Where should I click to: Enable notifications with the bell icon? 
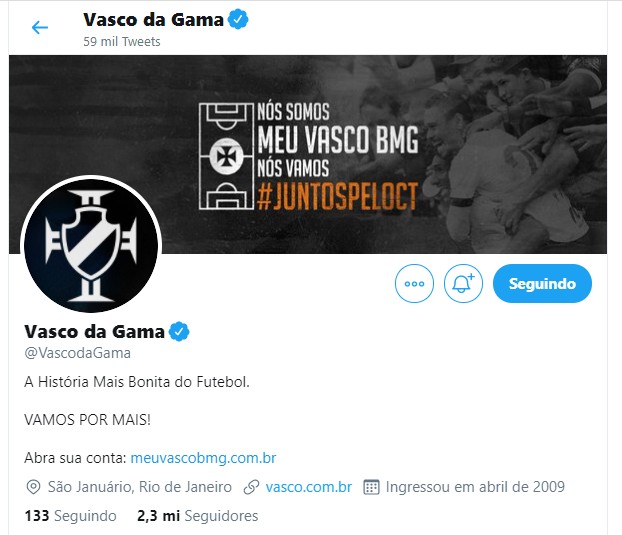pos(463,284)
